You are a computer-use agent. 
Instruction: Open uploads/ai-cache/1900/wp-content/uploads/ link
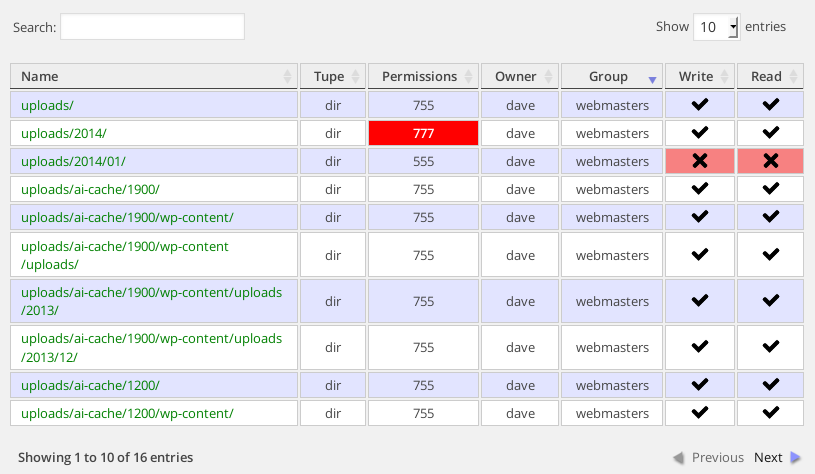(x=125, y=255)
